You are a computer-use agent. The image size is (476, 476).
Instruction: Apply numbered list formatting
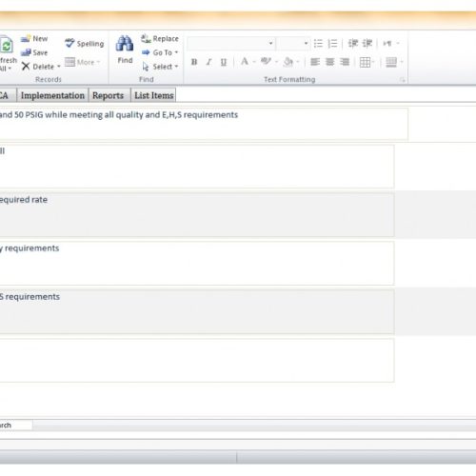pos(332,44)
